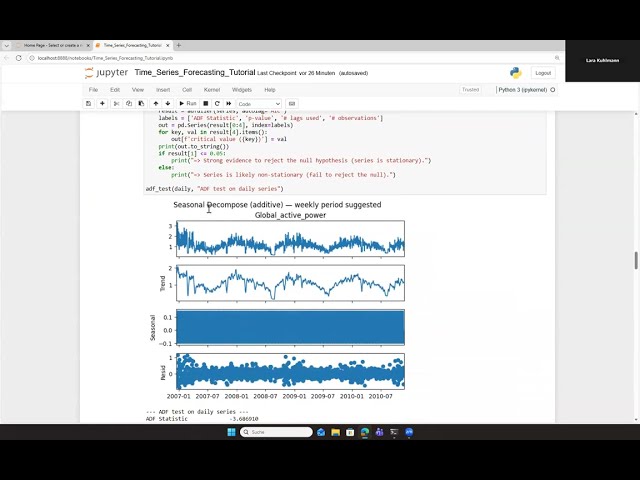Copy selected cells icon
Viewport: 640px width, 480px height.
[129, 104]
